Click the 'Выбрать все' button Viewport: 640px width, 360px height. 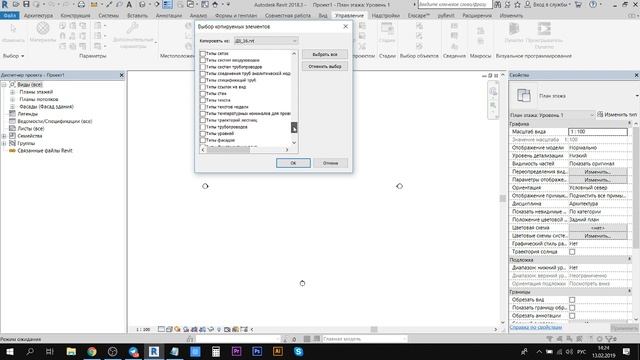(x=325, y=54)
